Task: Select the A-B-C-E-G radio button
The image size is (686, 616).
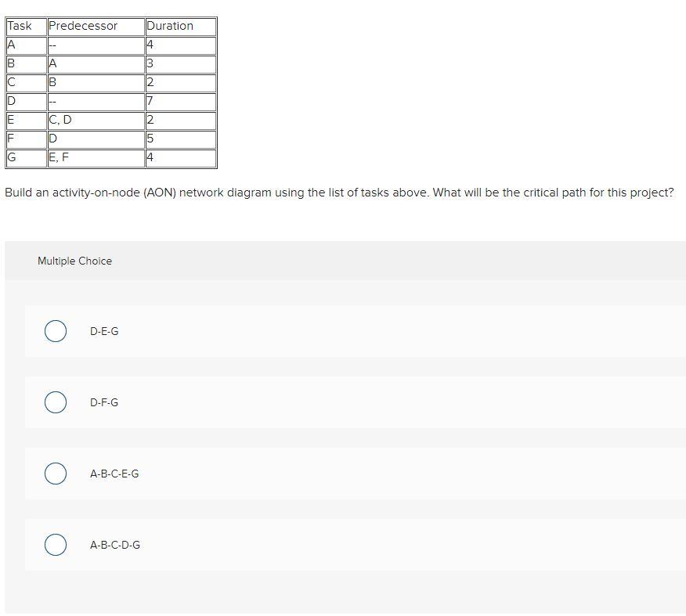Action: [55, 474]
